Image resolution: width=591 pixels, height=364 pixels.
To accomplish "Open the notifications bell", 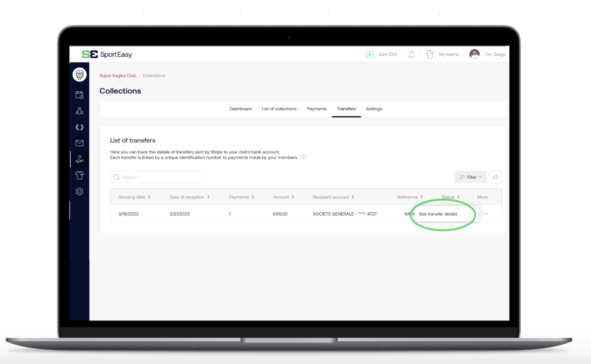I will [411, 54].
